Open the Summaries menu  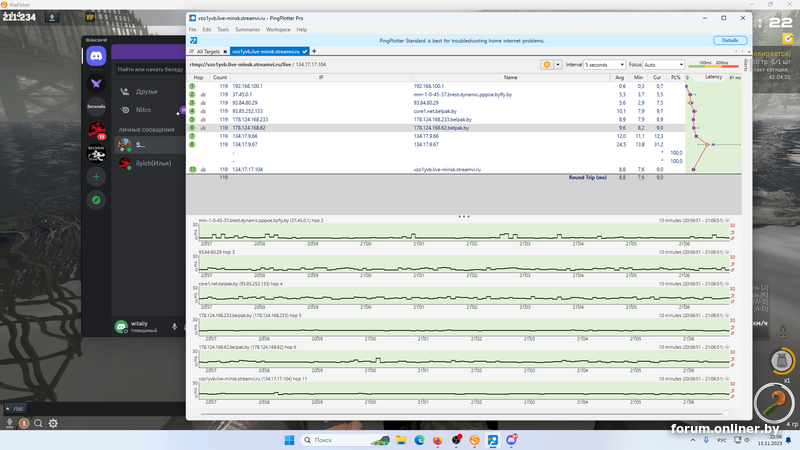click(x=248, y=30)
